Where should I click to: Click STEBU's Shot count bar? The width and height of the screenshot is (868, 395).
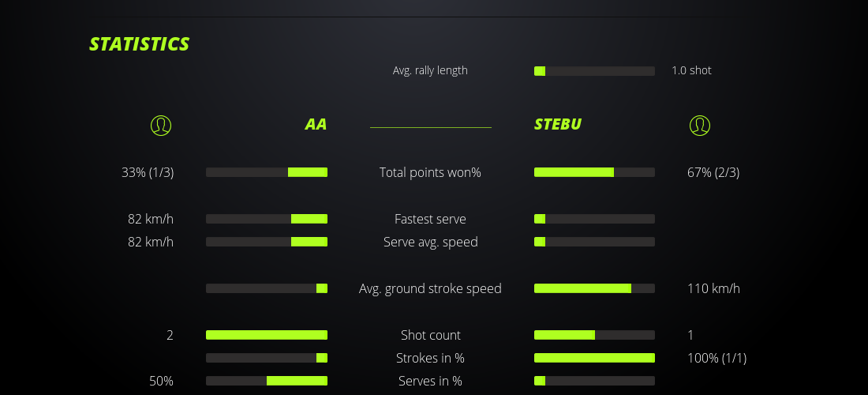[594, 335]
